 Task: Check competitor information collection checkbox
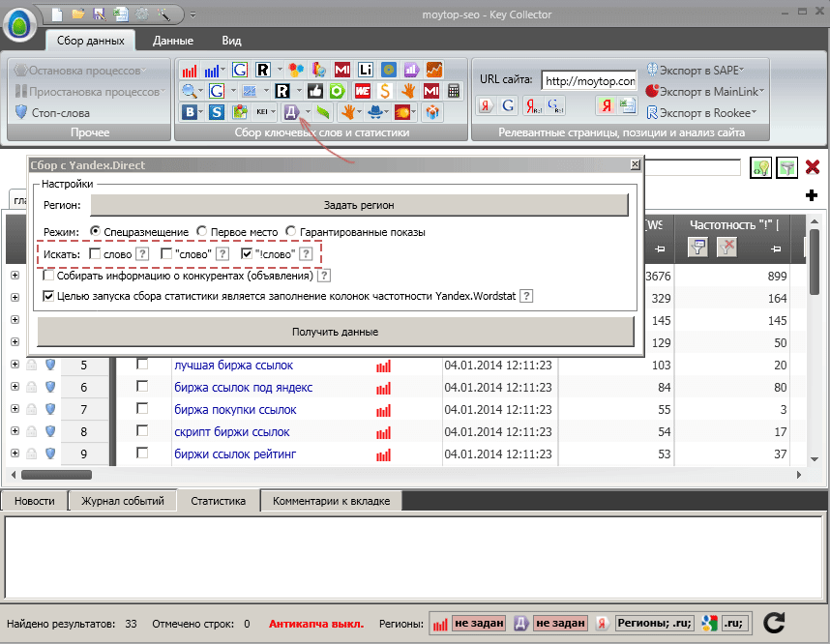point(48,276)
